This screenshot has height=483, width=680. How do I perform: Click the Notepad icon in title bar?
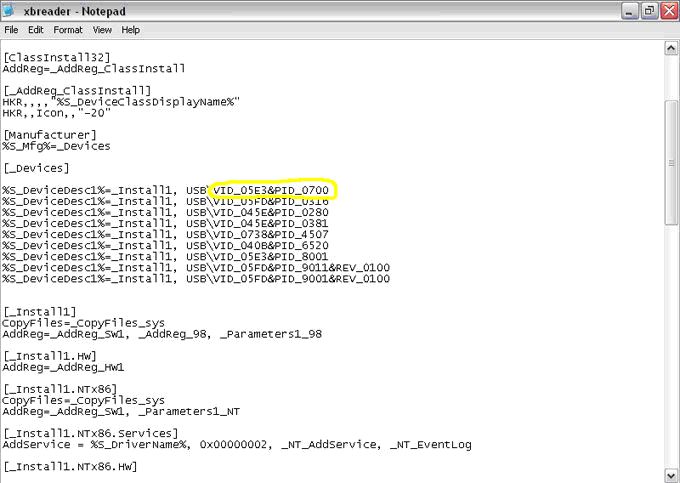[11, 11]
